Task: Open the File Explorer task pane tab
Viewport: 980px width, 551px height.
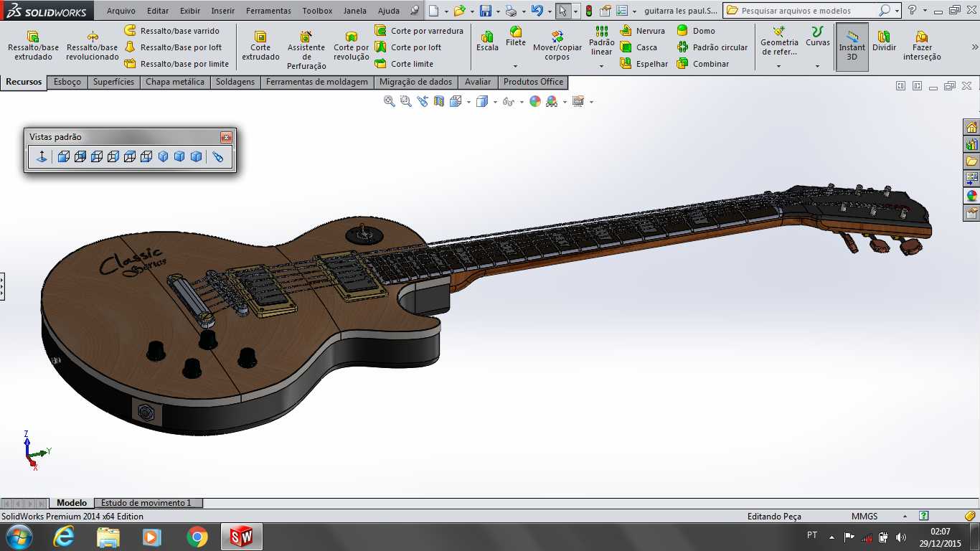Action: point(971,161)
